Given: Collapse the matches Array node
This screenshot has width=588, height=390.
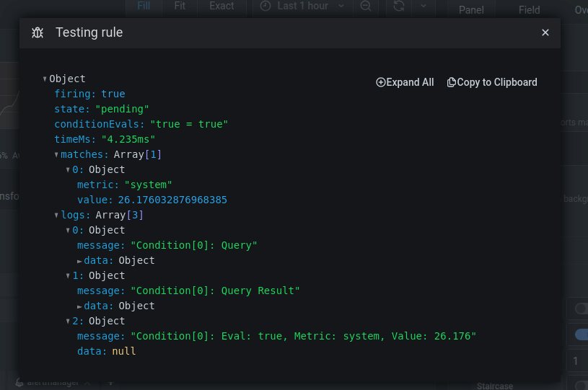Looking at the screenshot, I should tap(56, 155).
